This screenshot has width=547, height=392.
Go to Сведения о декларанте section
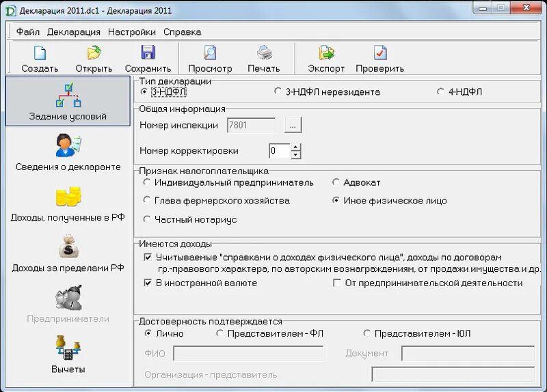pyautogui.click(x=68, y=152)
